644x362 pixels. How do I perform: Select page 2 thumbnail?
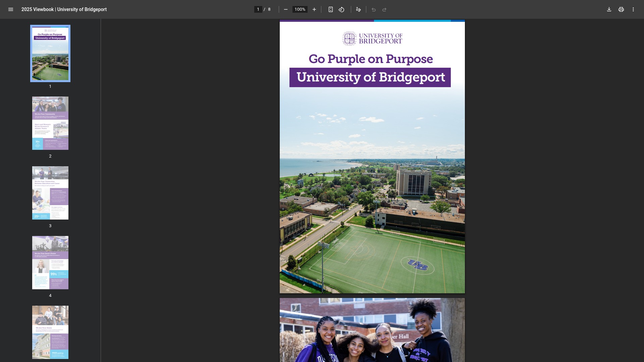tap(50, 123)
